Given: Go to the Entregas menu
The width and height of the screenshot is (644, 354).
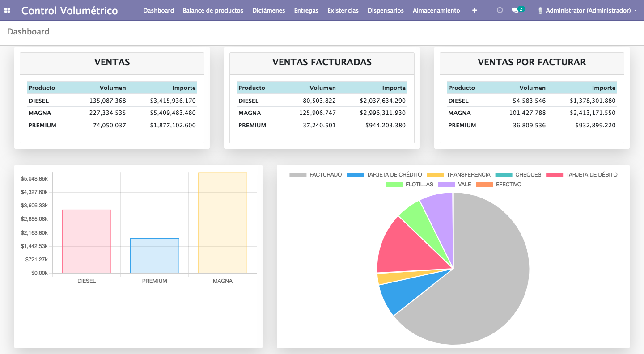Looking at the screenshot, I should click(x=306, y=10).
